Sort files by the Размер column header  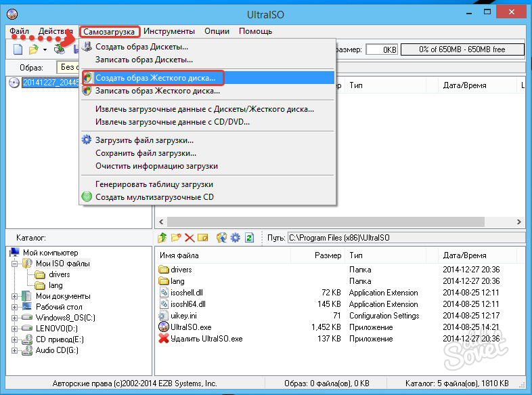coord(328,255)
